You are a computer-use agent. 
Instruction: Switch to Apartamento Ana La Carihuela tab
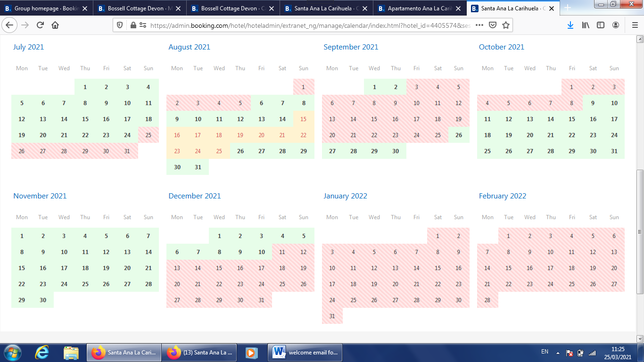[419, 8]
